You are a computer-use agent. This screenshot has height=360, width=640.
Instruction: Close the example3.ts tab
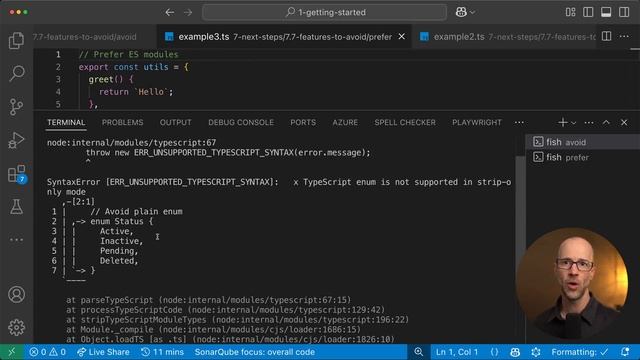tap(402, 36)
